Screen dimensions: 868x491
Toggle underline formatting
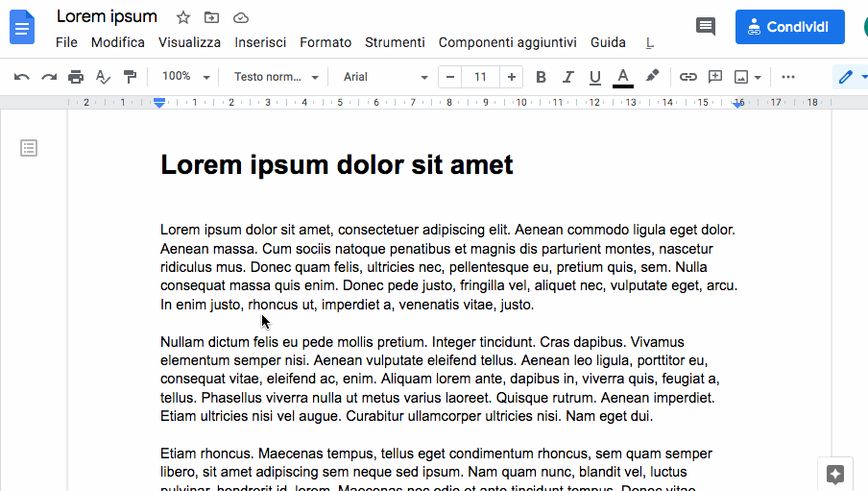(595, 77)
